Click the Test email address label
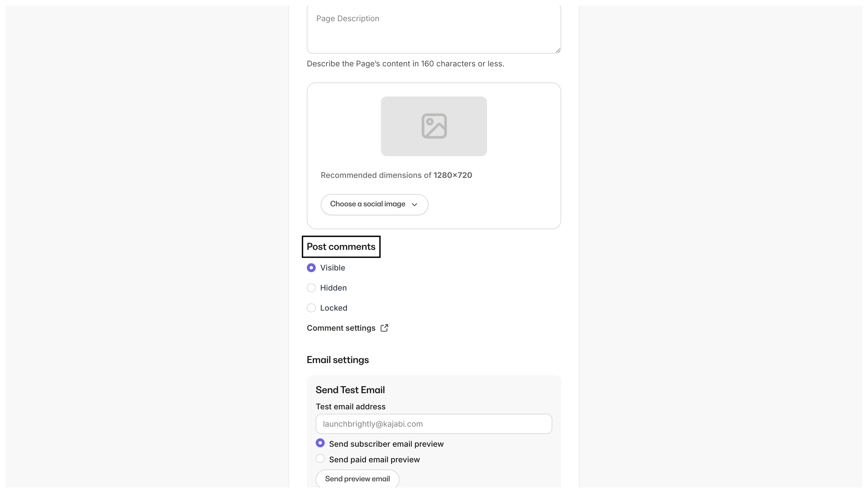 click(x=351, y=407)
